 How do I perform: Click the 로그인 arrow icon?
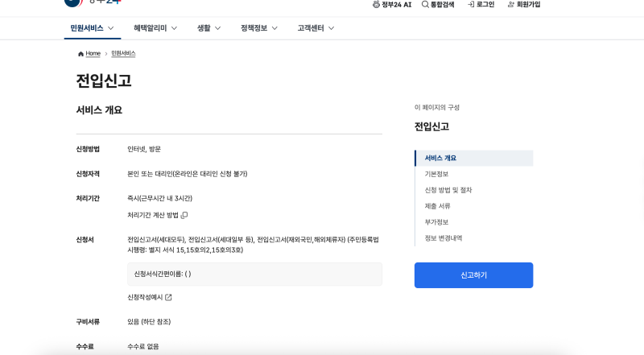coord(471,5)
